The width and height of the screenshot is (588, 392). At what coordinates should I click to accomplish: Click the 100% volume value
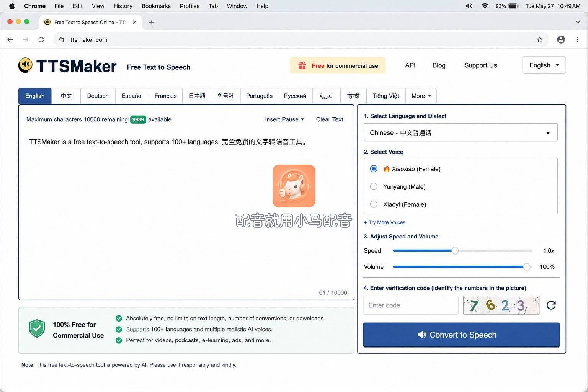(547, 267)
